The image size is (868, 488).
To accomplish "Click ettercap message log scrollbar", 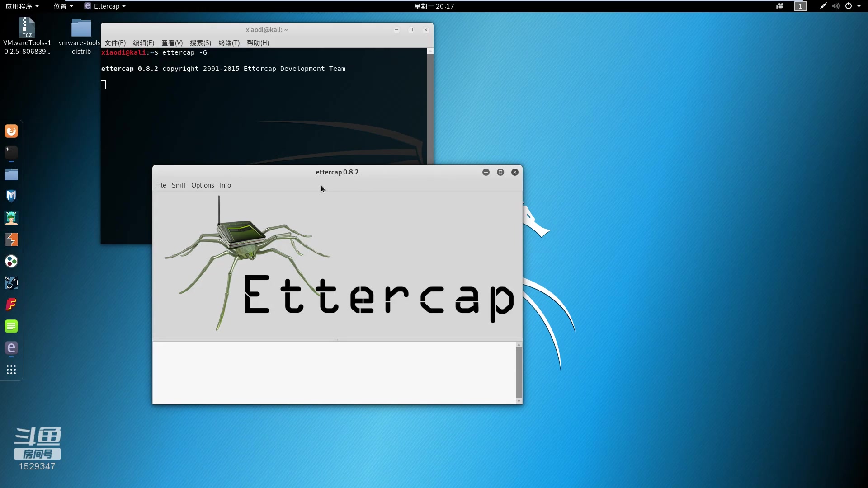I will point(519,373).
